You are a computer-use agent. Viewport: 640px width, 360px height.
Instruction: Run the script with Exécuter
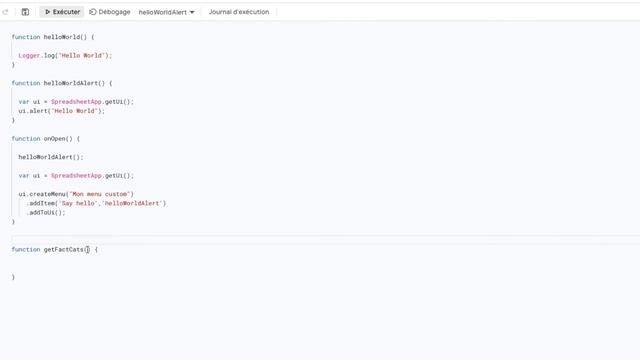(x=62, y=12)
